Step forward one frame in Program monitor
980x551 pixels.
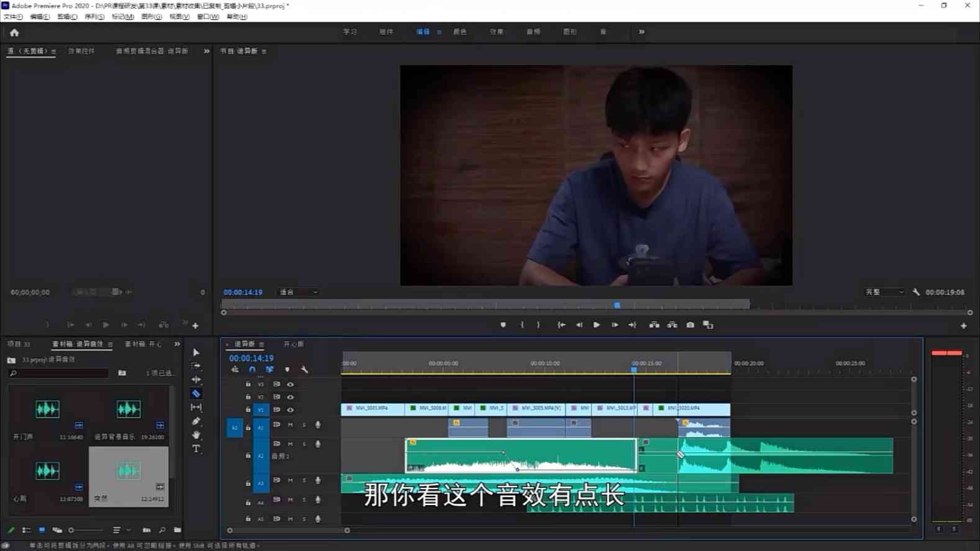coord(614,325)
